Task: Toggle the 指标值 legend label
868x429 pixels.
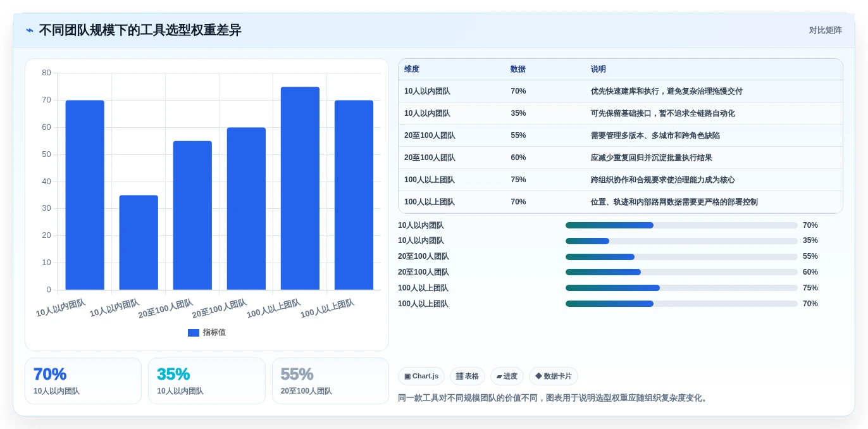Action: click(x=214, y=333)
